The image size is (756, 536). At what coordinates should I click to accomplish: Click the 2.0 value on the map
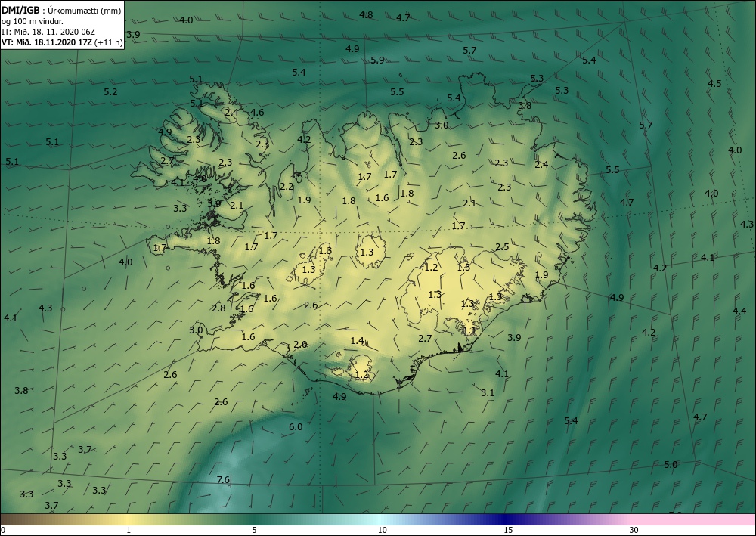click(300, 344)
